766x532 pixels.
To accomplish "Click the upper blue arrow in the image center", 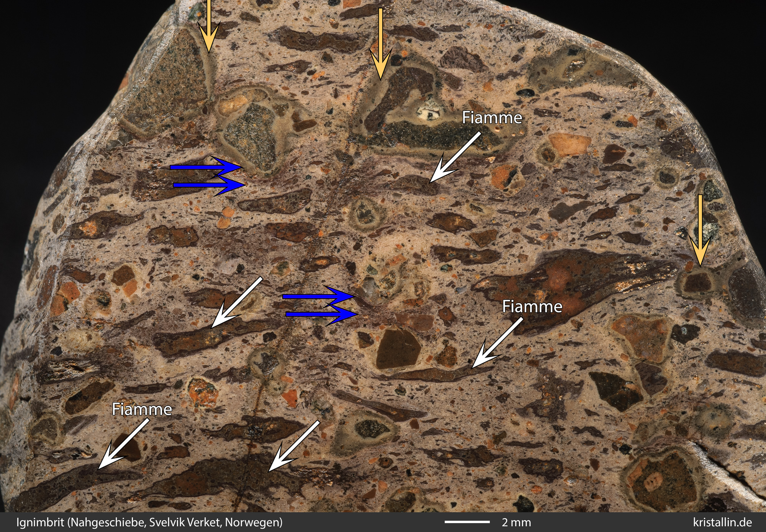I will pyautogui.click(x=319, y=296).
